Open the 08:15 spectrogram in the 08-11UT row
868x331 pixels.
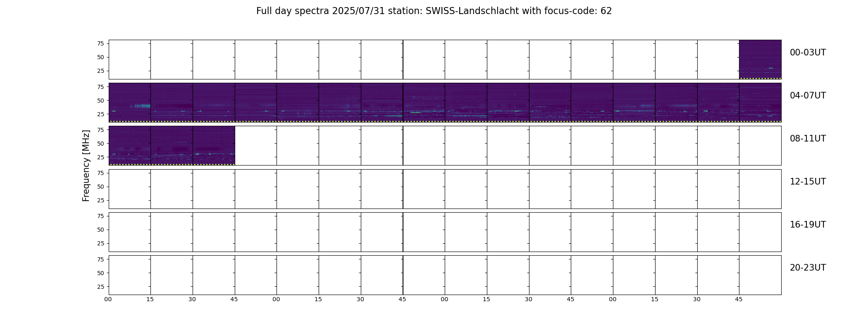coord(172,146)
